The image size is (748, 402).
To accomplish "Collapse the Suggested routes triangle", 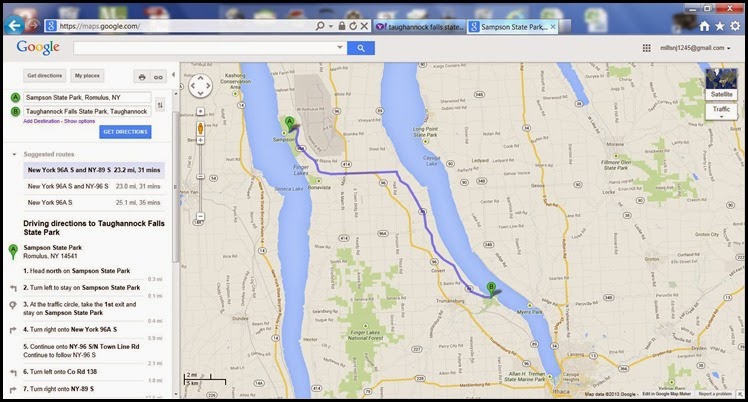I will [x=14, y=155].
